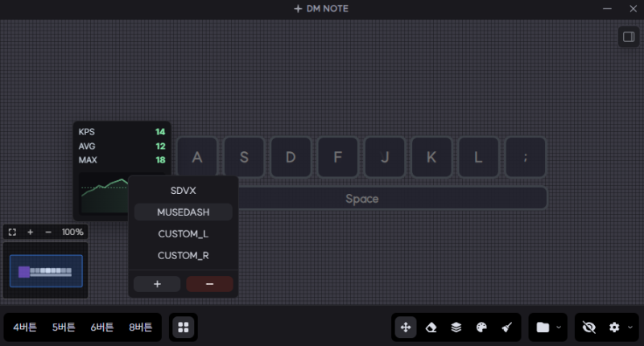Click the MAX value 18
The image size is (644, 346).
point(160,160)
